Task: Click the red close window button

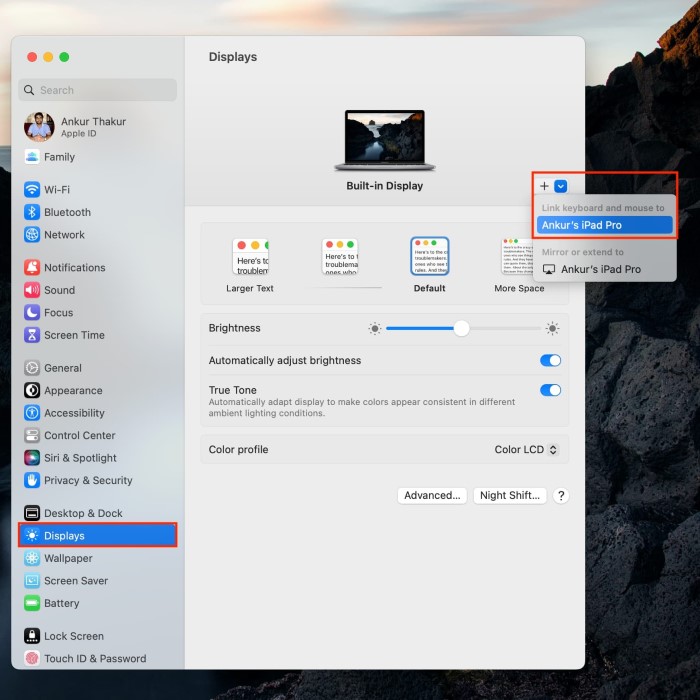Action: click(32, 57)
